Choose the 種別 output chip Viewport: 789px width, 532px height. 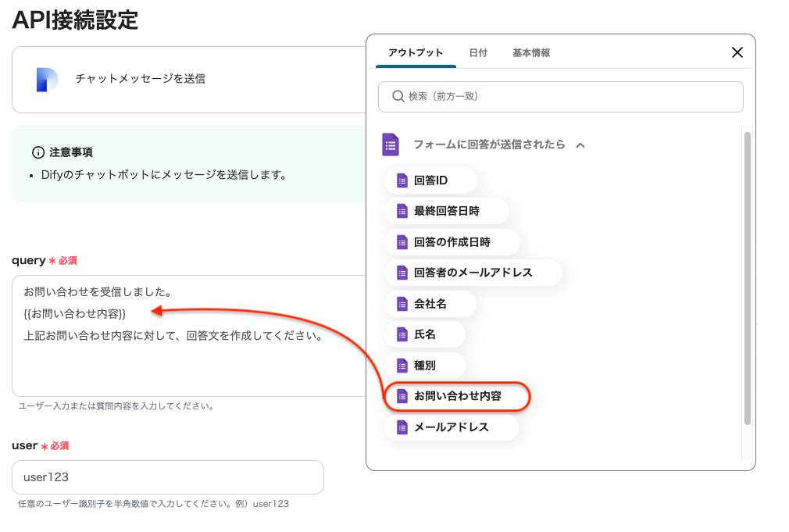pos(424,365)
